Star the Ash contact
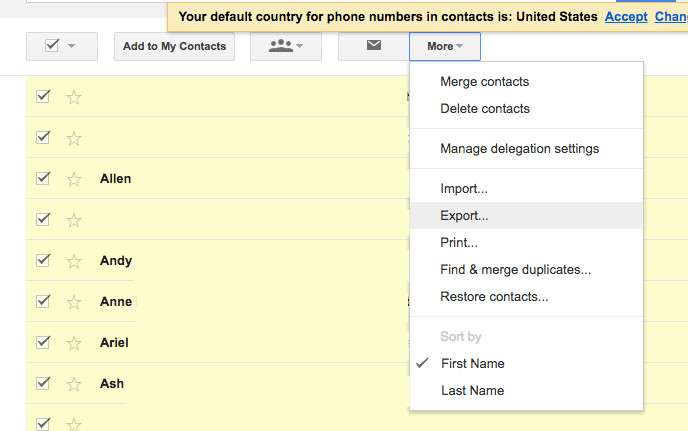 click(73, 384)
